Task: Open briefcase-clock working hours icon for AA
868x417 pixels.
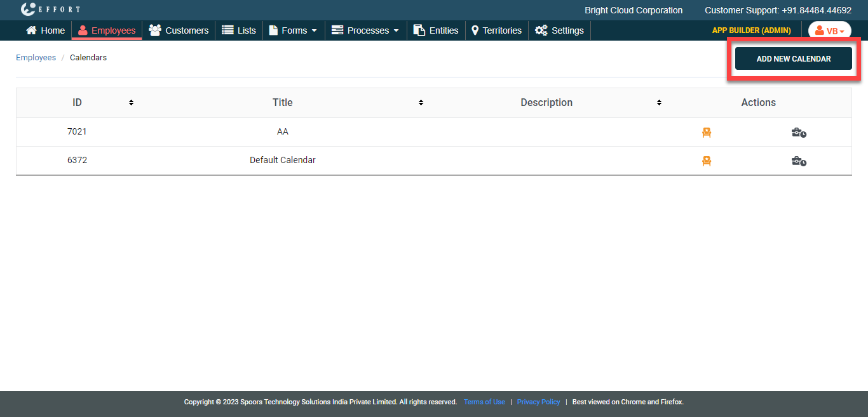Action: coord(799,133)
